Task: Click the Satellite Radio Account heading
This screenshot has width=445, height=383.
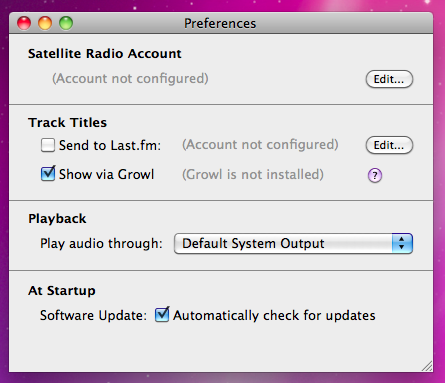Action: pos(105,54)
